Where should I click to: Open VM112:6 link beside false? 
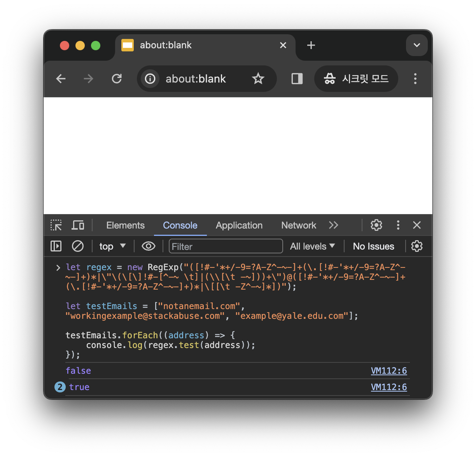click(389, 371)
